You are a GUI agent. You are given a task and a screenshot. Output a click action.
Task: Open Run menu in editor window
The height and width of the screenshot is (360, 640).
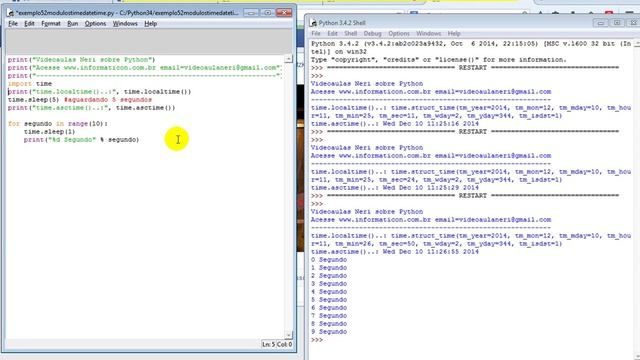click(73, 24)
